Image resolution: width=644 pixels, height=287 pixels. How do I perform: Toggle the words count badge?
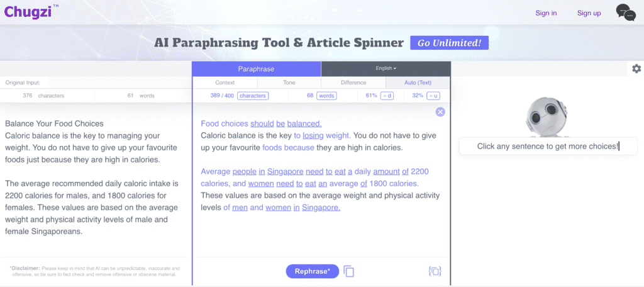click(x=326, y=96)
